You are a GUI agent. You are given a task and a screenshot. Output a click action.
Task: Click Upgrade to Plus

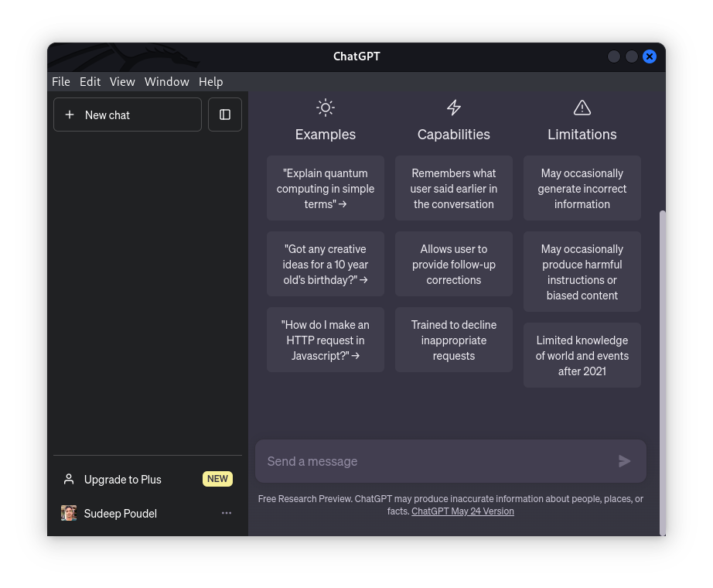tap(122, 479)
